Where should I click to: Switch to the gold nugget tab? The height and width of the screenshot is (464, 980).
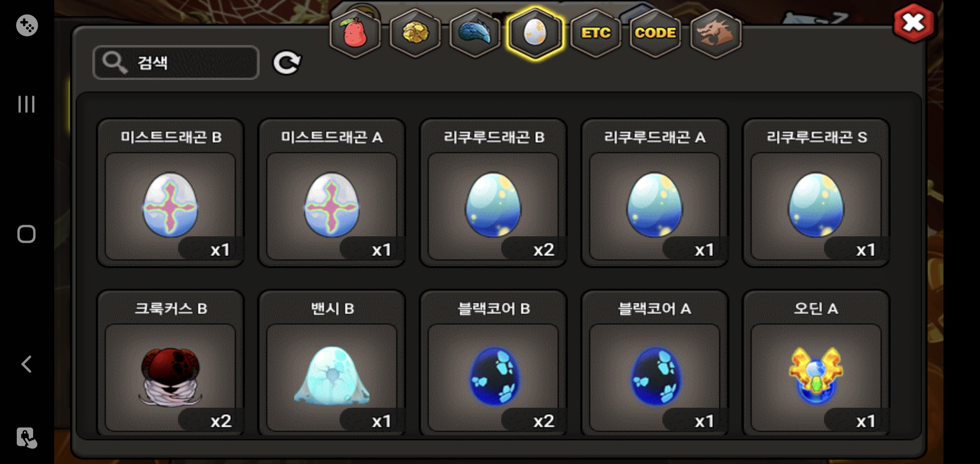(415, 33)
